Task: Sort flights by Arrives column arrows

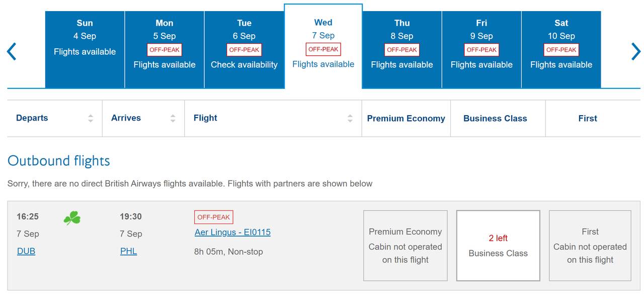Action: [x=173, y=119]
